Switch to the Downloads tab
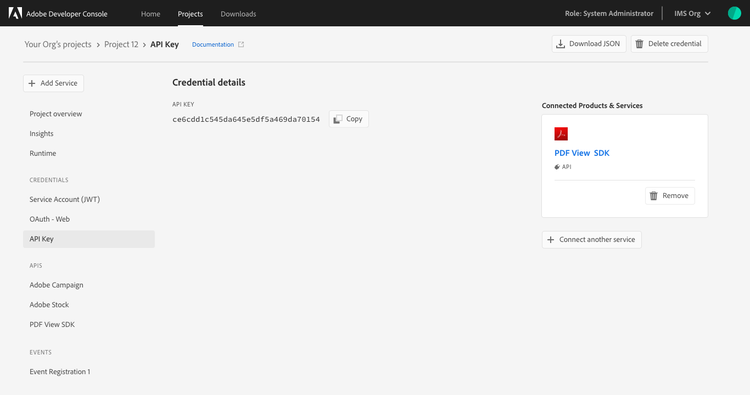This screenshot has width=750, height=395. pyautogui.click(x=238, y=14)
